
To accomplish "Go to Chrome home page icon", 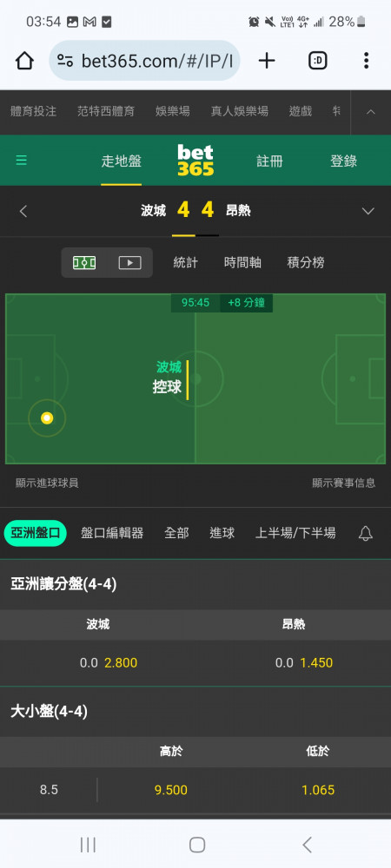I will pyautogui.click(x=24, y=61).
